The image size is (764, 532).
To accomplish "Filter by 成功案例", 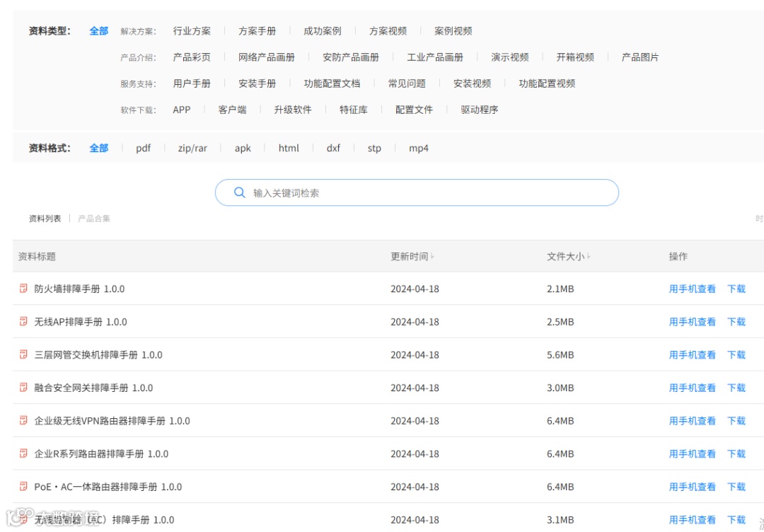I will (323, 31).
